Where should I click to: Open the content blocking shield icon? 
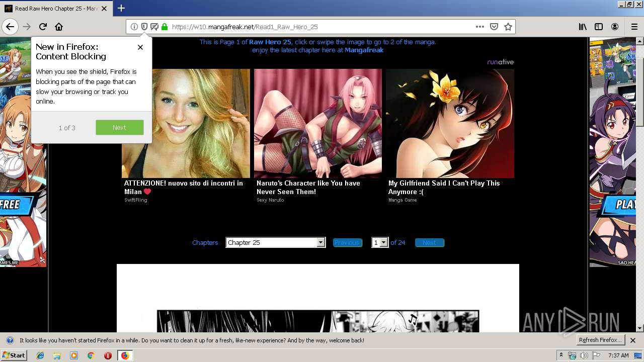tap(144, 27)
